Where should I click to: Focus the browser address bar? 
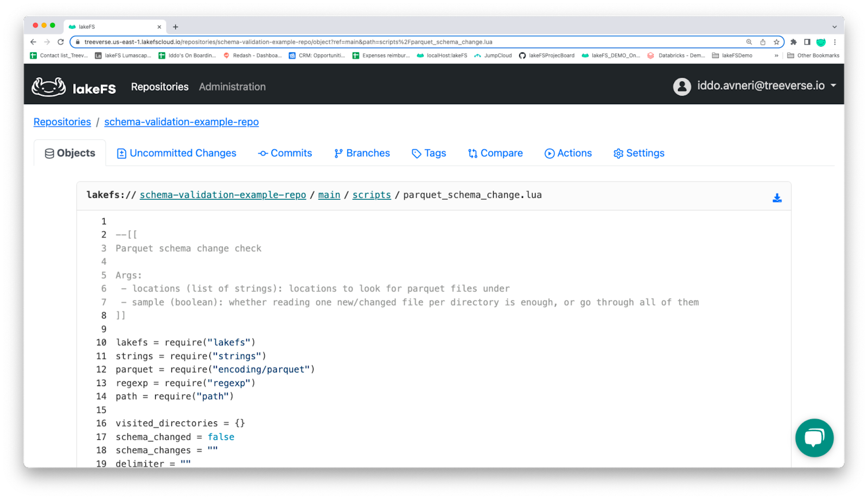click(380, 42)
